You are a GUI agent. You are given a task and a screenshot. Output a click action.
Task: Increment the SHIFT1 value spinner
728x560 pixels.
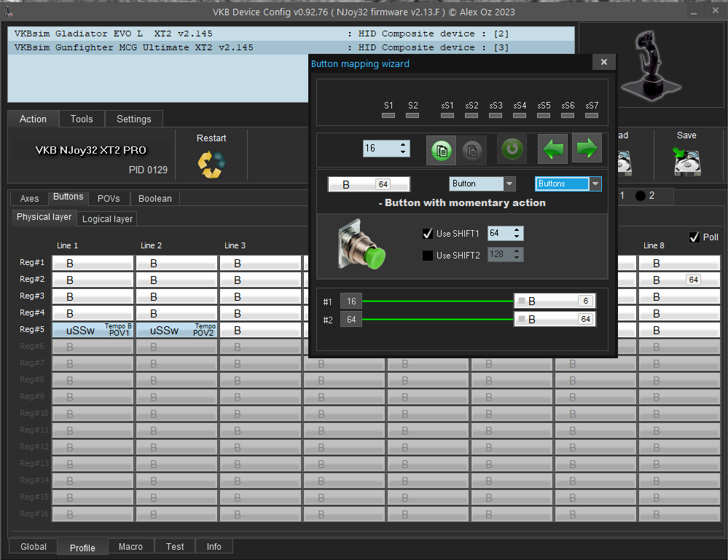517,230
